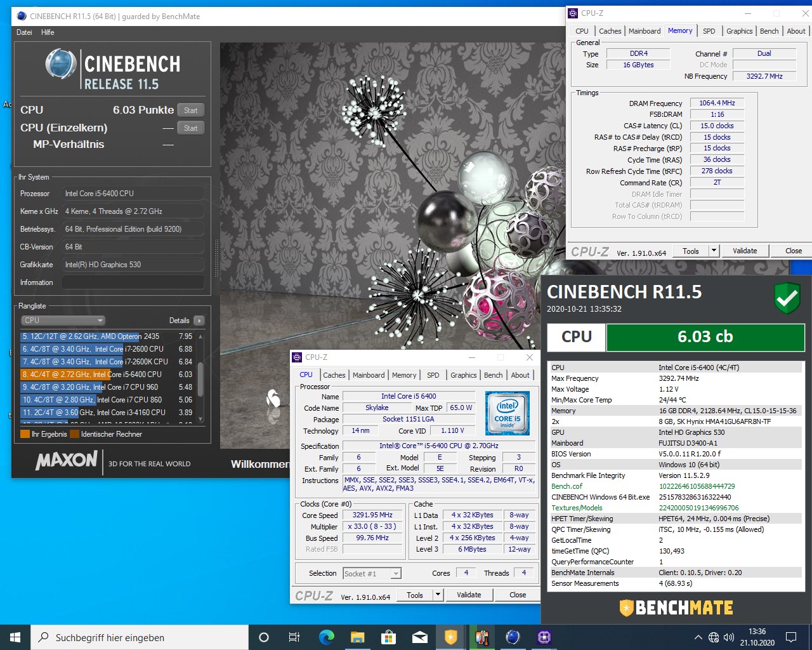Click the Details arrow button in Rangliste
This screenshot has height=650, width=812.
tap(199, 321)
